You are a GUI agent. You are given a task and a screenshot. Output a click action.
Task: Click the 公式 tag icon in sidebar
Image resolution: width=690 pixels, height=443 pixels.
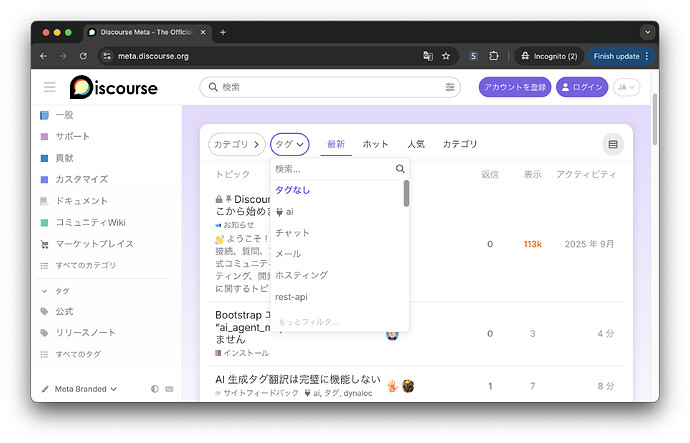tap(44, 311)
